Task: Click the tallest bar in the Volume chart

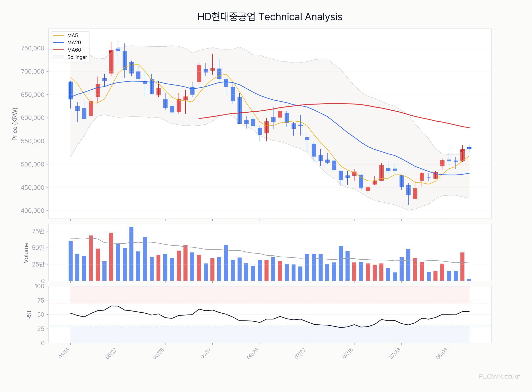Action: 131,254
